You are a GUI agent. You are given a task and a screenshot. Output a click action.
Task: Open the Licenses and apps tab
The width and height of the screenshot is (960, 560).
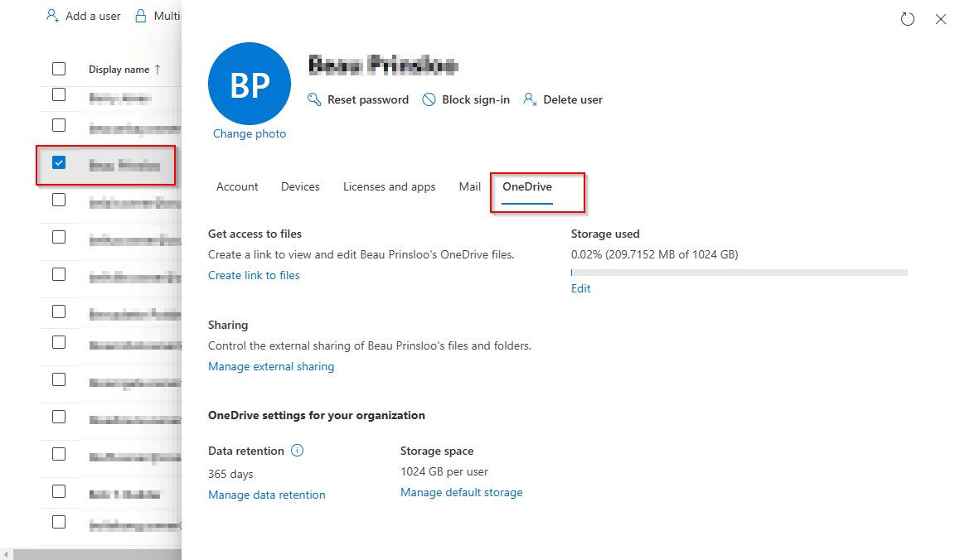coord(389,186)
